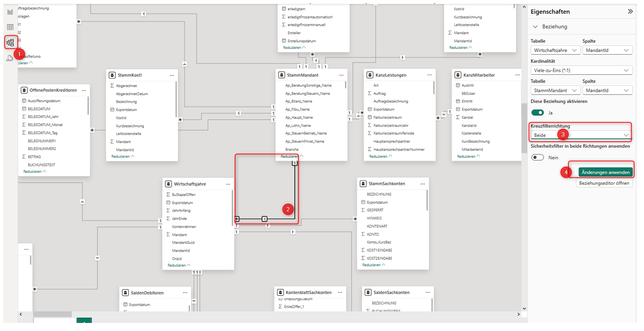Open the Model view icon in sidebar
The image size is (644, 331).
click(10, 43)
